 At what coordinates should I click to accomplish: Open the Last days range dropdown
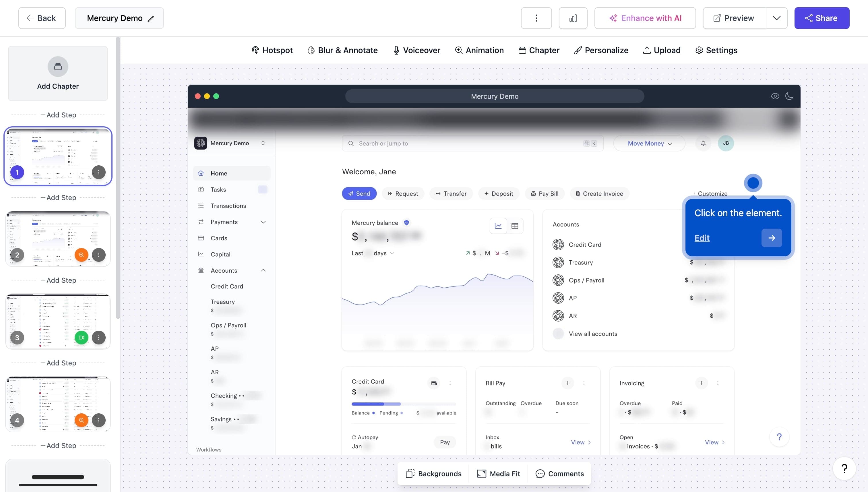pyautogui.click(x=373, y=253)
